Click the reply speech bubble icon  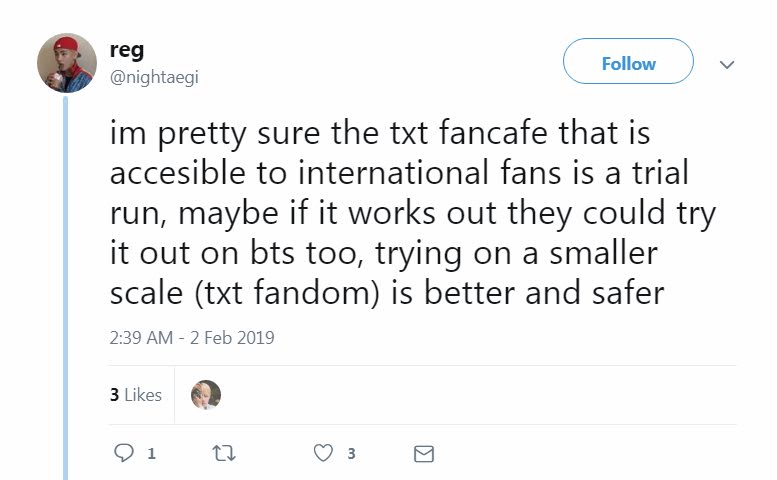(124, 453)
